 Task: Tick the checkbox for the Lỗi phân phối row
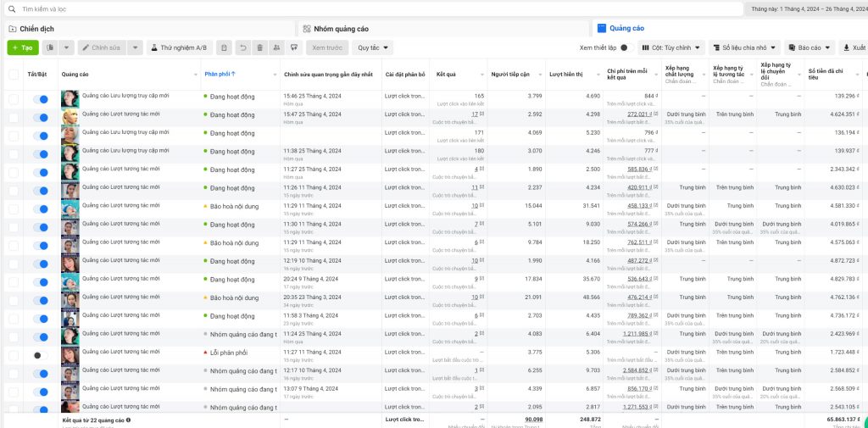pyautogui.click(x=14, y=355)
